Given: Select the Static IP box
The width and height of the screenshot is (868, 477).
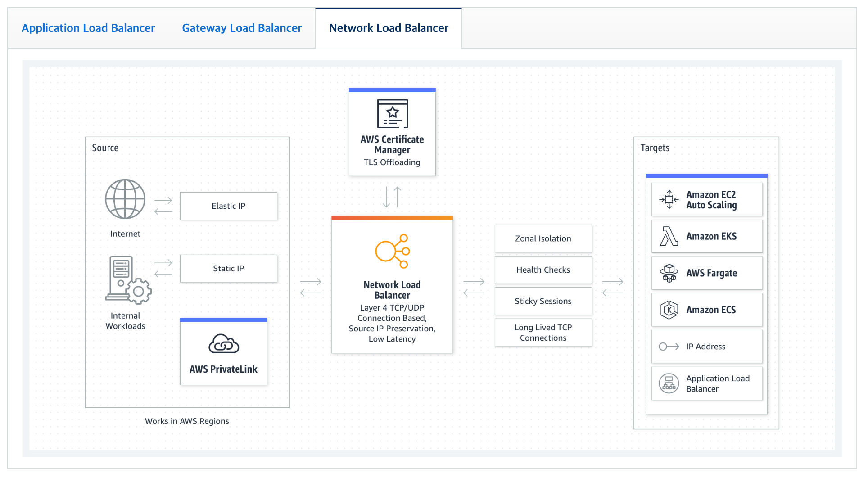Looking at the screenshot, I should [229, 269].
